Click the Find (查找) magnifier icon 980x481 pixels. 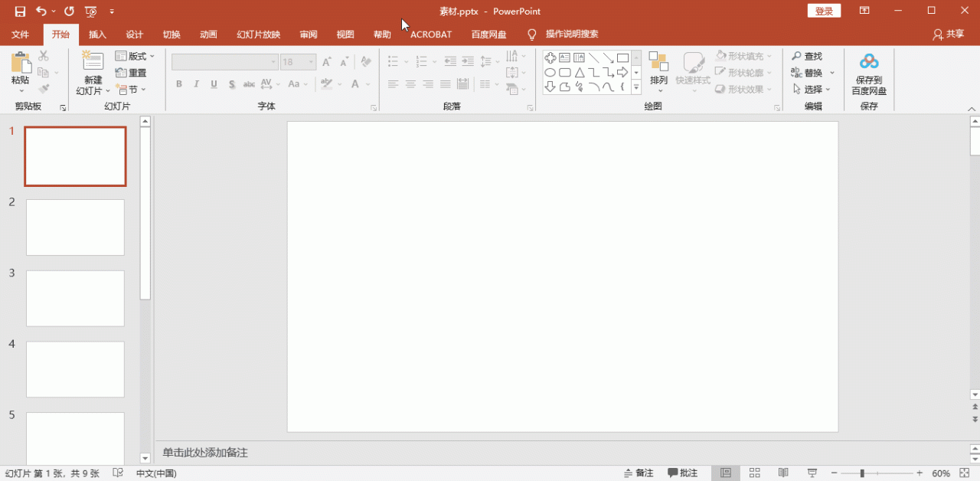point(797,57)
